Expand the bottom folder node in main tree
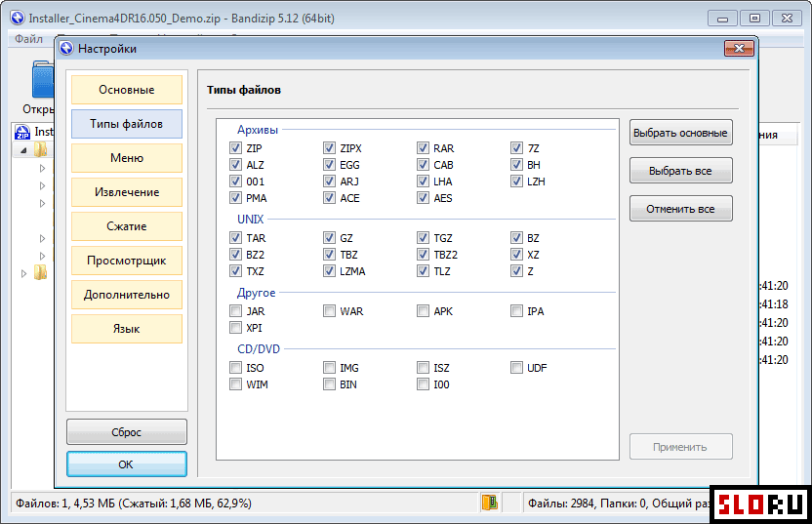Screen dimensions: 812x524 (23, 273)
